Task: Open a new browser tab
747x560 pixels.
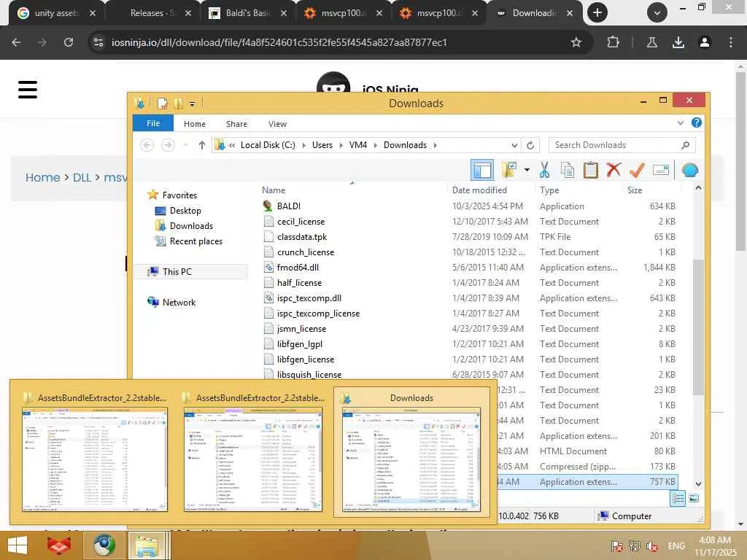Action: point(597,12)
